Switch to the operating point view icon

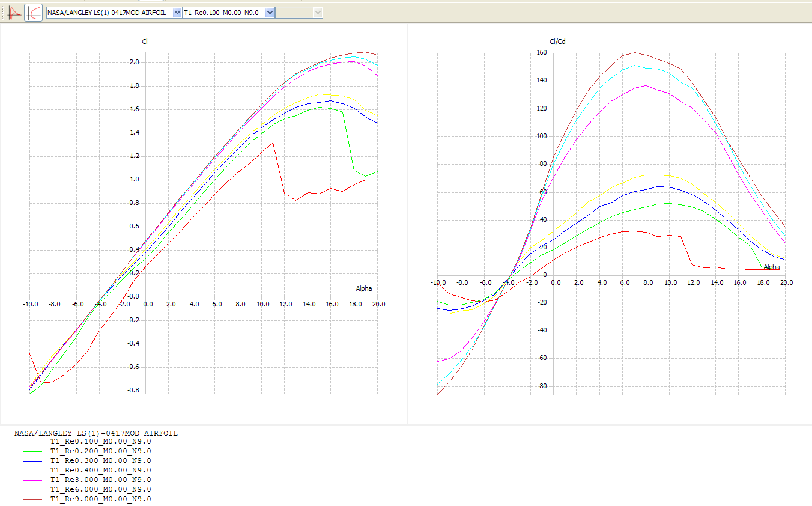[x=15, y=13]
